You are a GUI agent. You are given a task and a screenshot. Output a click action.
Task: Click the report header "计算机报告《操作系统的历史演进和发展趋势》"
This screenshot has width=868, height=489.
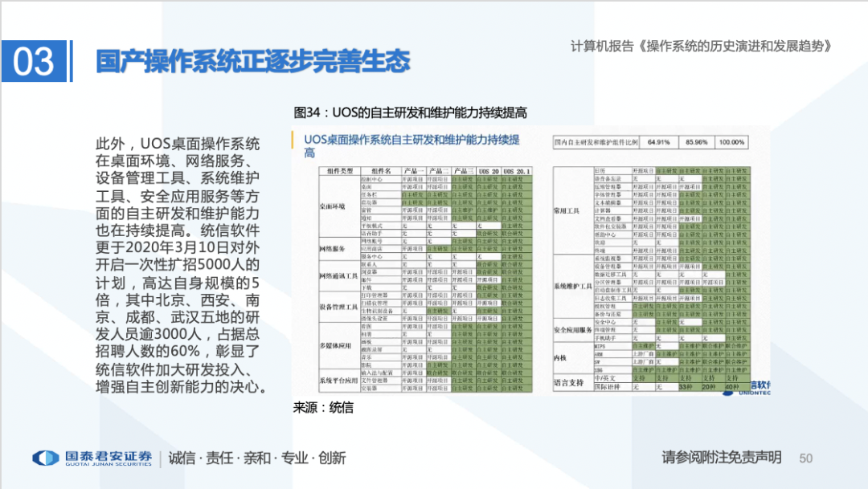coord(702,47)
